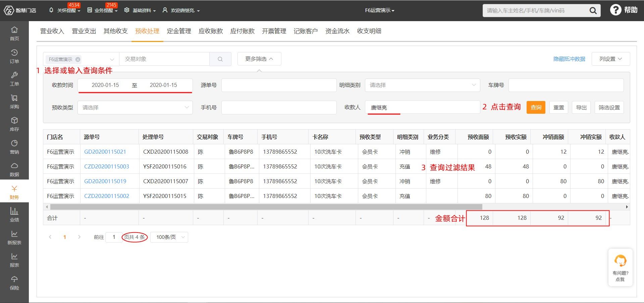
Task: Switch to the 应收账款 tab
Action: click(211, 31)
